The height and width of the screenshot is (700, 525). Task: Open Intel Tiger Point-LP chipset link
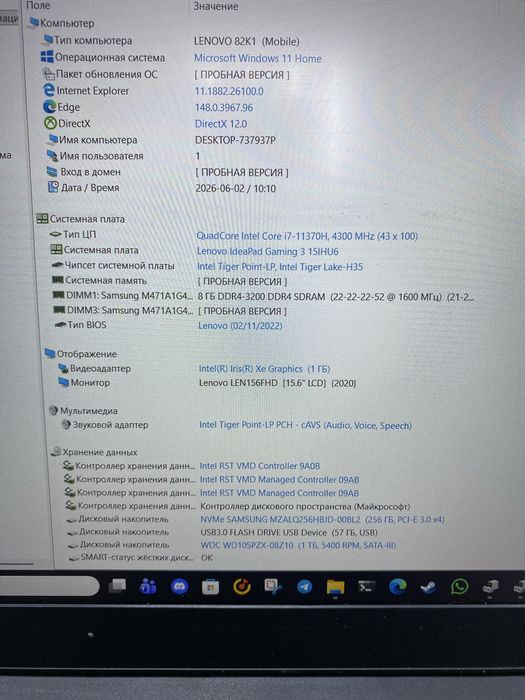pos(280,267)
